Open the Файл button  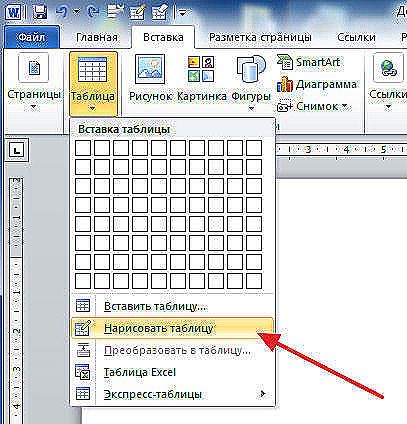[32, 37]
